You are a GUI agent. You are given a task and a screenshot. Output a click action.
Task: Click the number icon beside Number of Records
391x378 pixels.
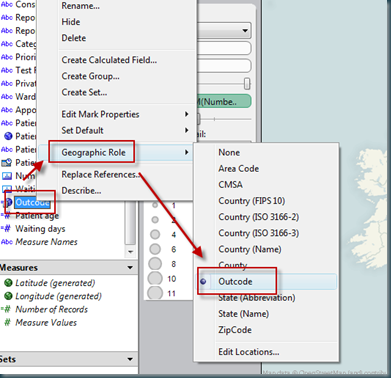tap(7, 310)
